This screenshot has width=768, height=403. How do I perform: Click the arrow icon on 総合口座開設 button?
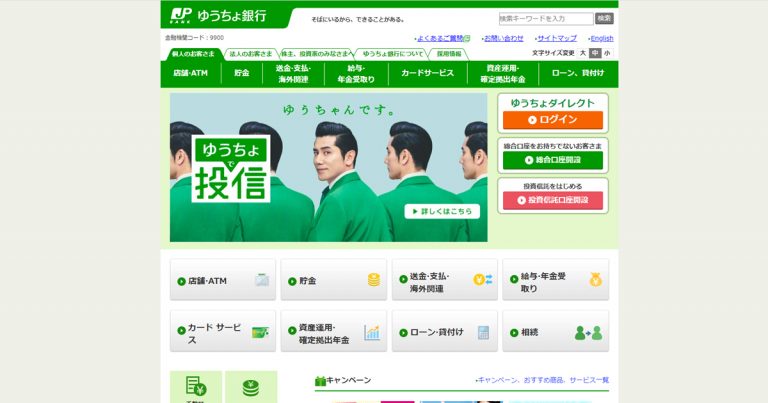[x=529, y=160]
